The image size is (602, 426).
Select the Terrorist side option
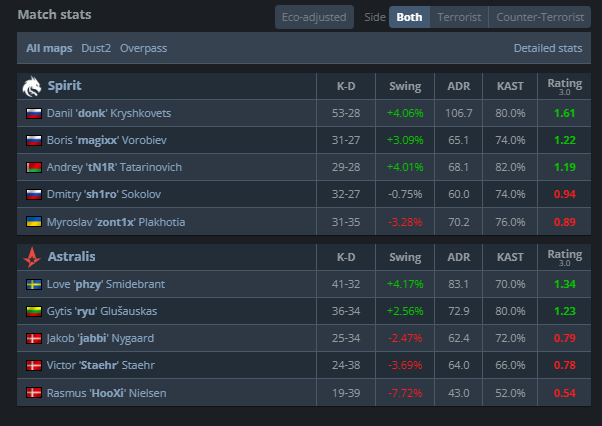[x=459, y=17]
